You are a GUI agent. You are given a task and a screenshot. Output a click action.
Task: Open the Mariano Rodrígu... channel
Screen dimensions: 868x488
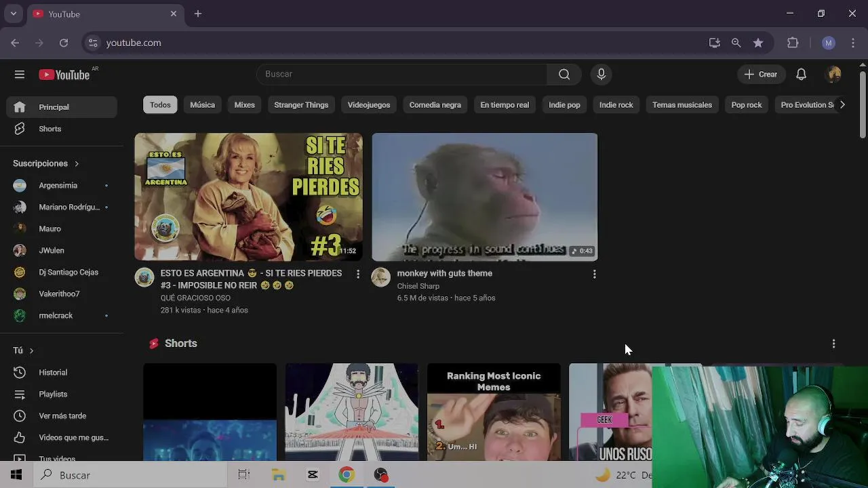[62, 207]
